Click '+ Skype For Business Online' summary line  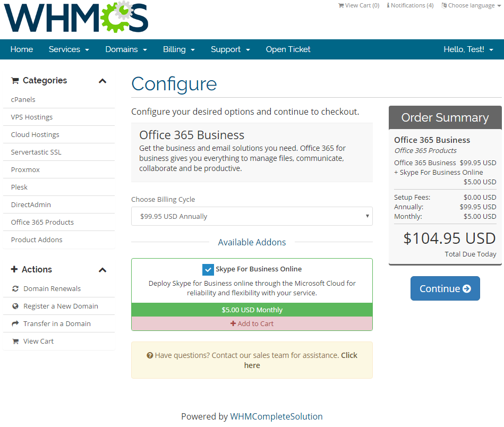439,173
